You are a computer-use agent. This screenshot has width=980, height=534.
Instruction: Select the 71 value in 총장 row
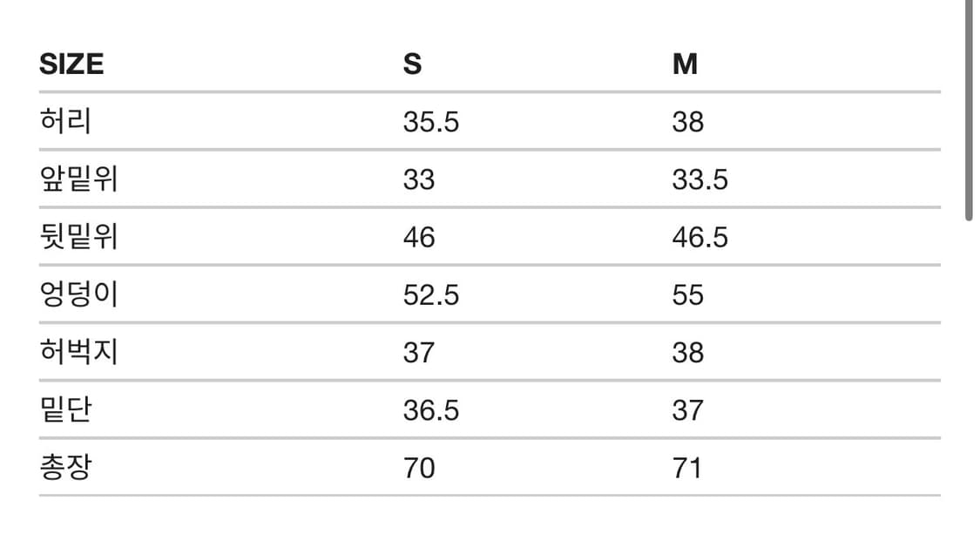(x=686, y=468)
